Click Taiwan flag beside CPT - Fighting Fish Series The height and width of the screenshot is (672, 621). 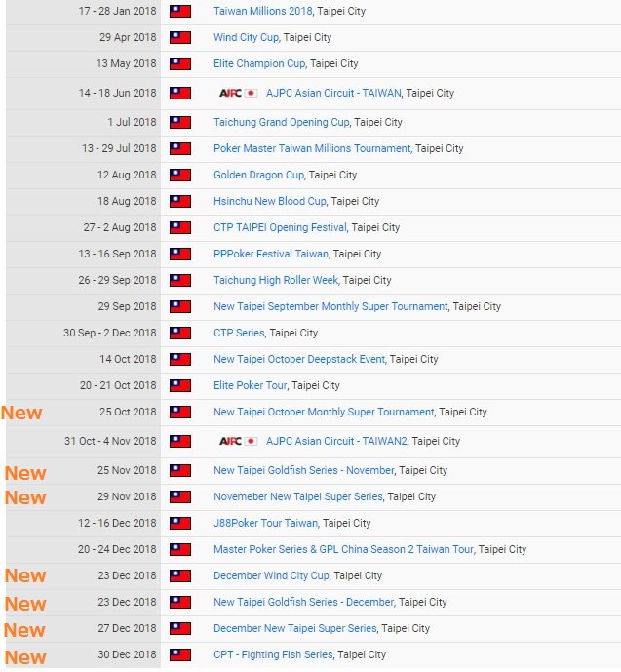[180, 655]
